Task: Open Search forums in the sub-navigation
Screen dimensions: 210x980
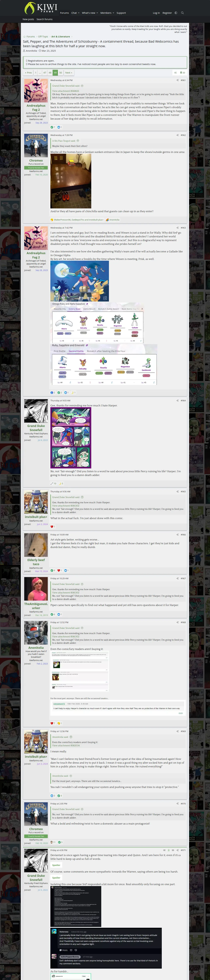Action: tap(45, 19)
